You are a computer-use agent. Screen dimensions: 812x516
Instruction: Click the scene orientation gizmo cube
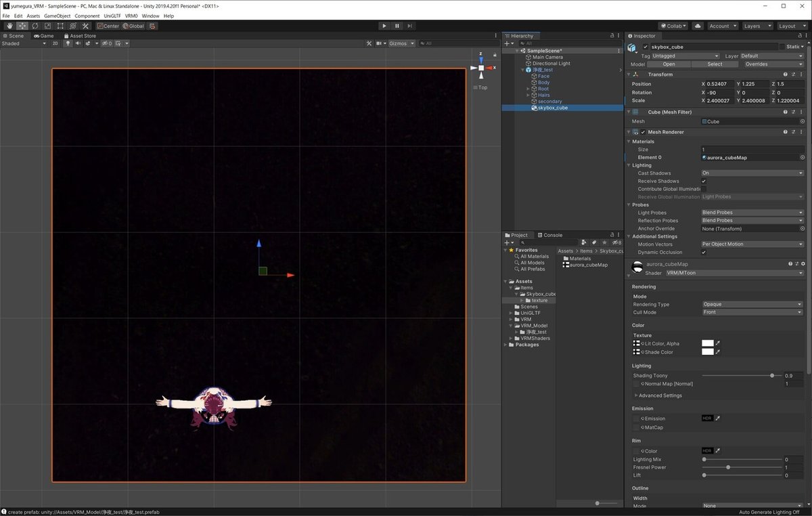481,68
